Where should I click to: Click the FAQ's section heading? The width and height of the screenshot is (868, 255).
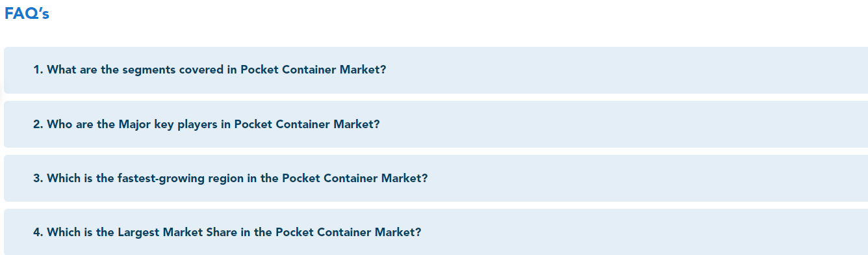(27, 14)
